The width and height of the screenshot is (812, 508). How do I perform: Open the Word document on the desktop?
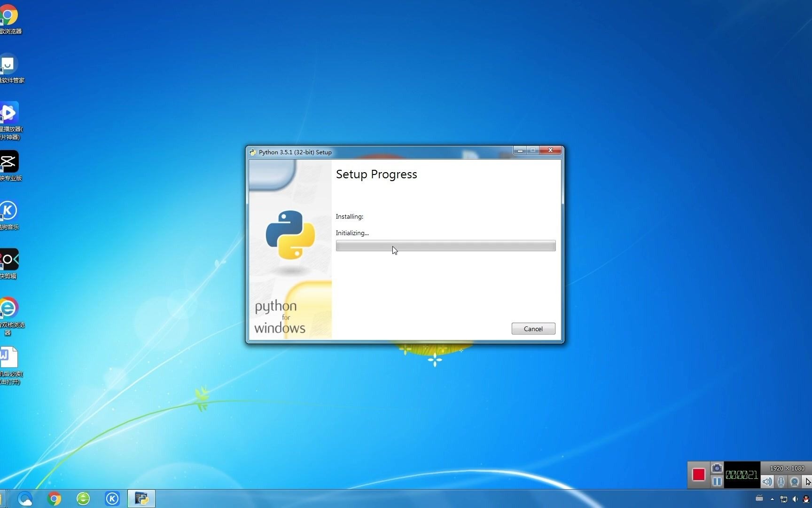9,366
